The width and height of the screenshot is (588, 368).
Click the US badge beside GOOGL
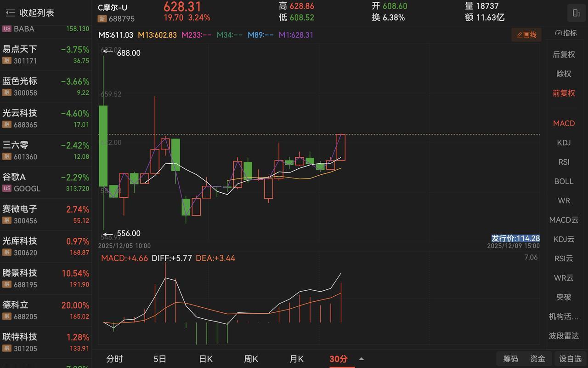point(6,189)
